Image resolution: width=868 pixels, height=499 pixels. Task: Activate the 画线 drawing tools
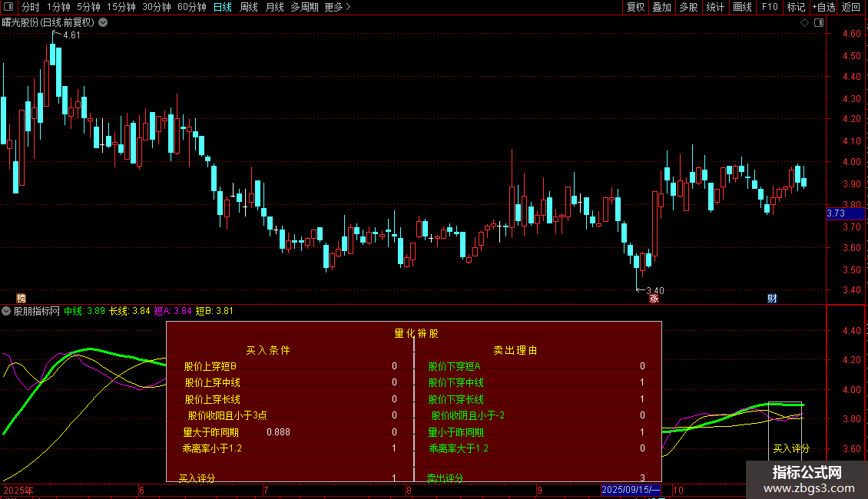[x=742, y=7]
